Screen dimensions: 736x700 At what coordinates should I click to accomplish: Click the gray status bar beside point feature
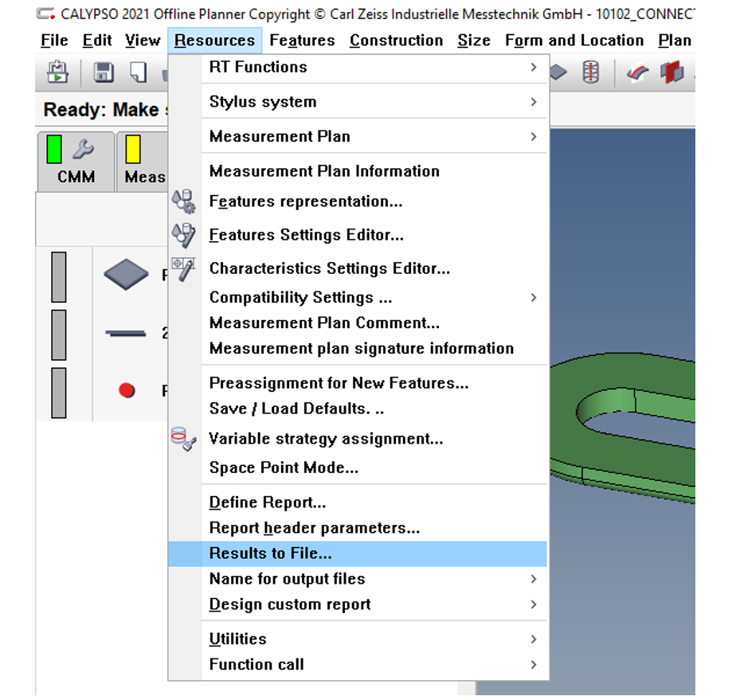pos(59,393)
